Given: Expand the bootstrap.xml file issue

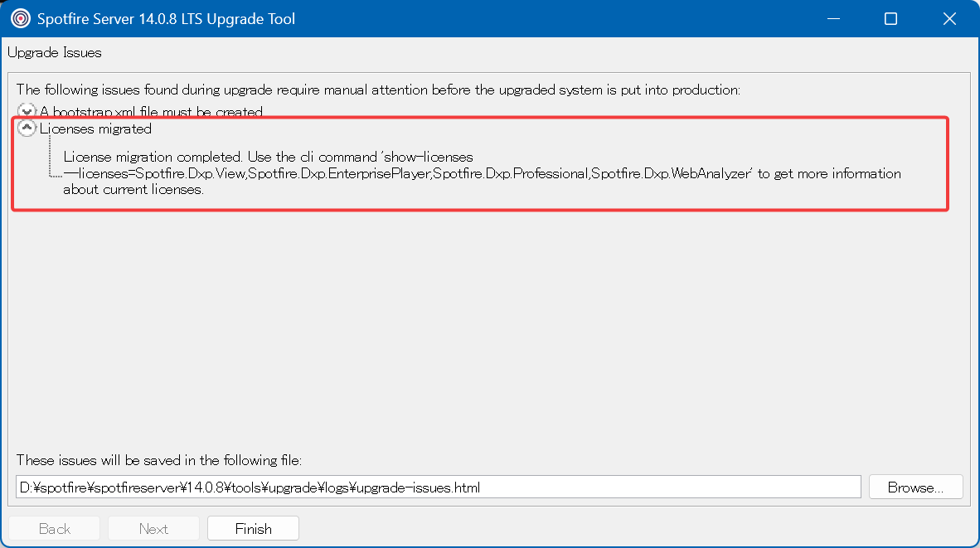Looking at the screenshot, I should [x=27, y=111].
